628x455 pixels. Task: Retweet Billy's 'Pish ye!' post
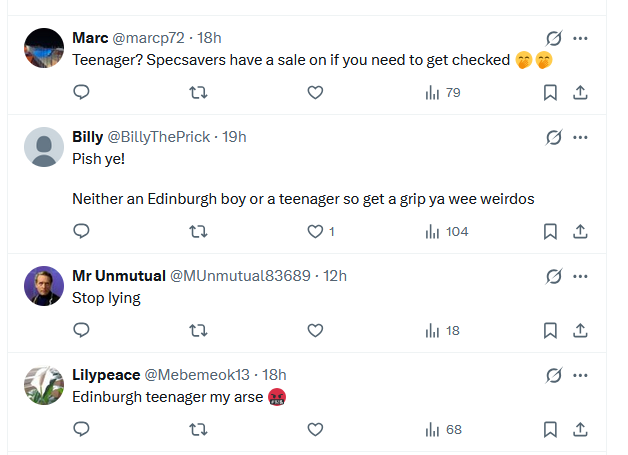[x=198, y=231]
